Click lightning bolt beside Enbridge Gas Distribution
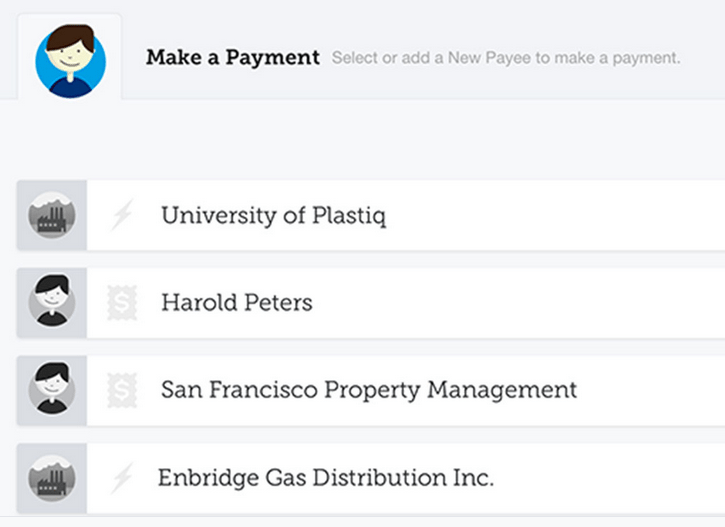725x527 pixels. (122, 478)
